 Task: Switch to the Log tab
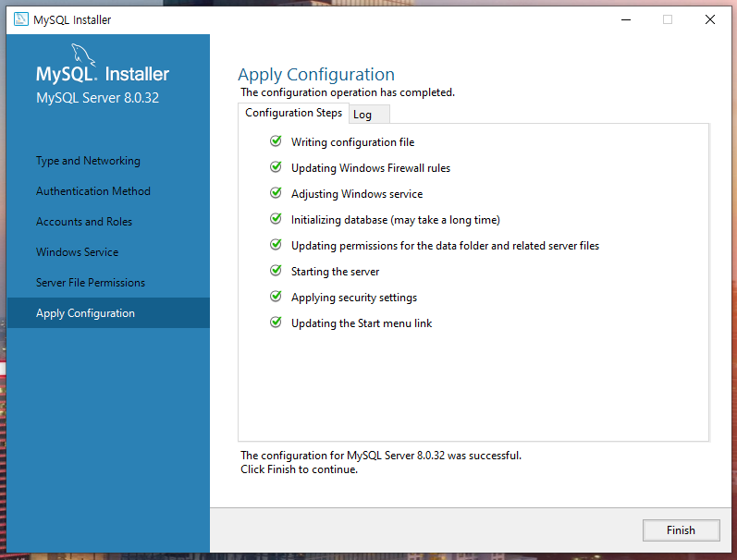[x=369, y=115]
